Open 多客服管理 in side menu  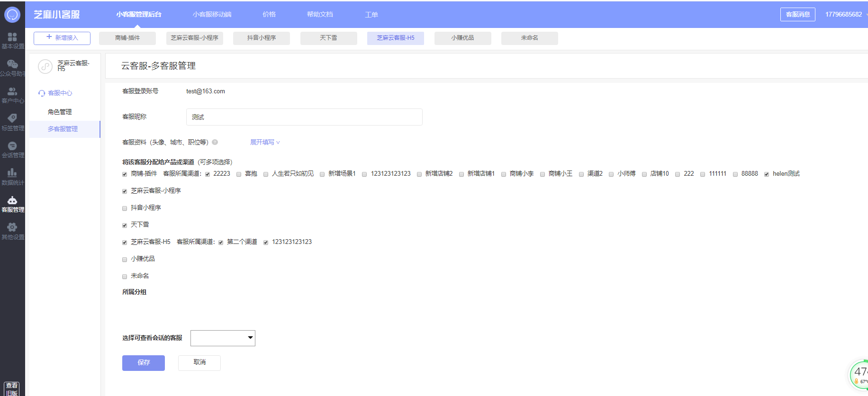pos(63,129)
